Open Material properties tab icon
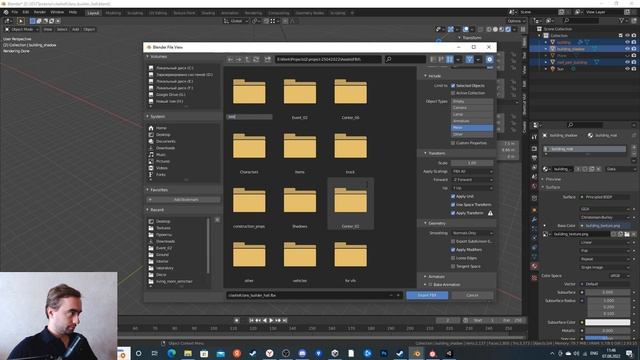The height and width of the screenshot is (360, 640). pyautogui.click(x=534, y=266)
